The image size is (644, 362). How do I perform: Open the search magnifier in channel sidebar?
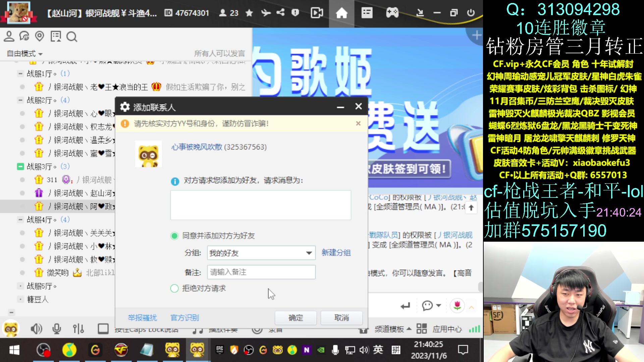tap(72, 37)
